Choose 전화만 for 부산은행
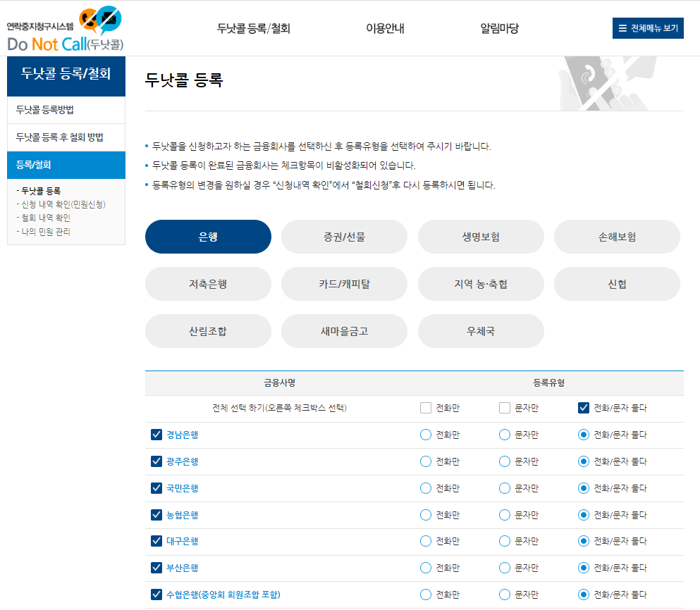The image size is (700, 610). [426, 568]
